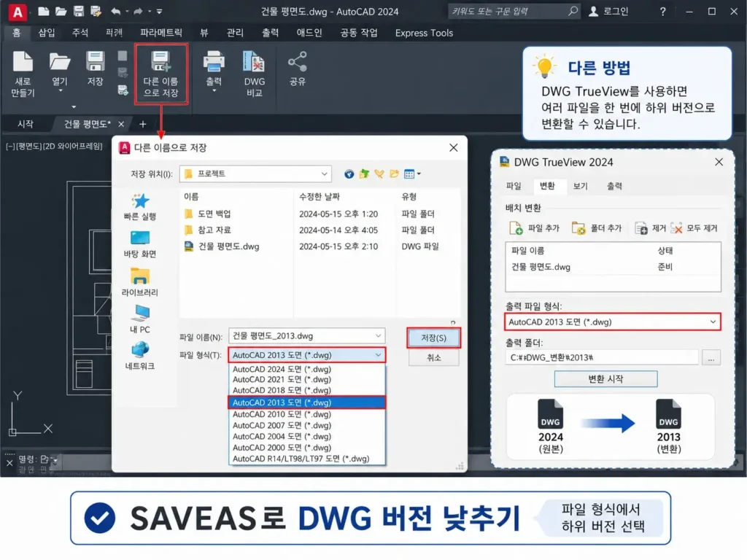Image resolution: width=747 pixels, height=560 pixels.
Task: Click the AutoCAD application logo button
Action: (18, 12)
